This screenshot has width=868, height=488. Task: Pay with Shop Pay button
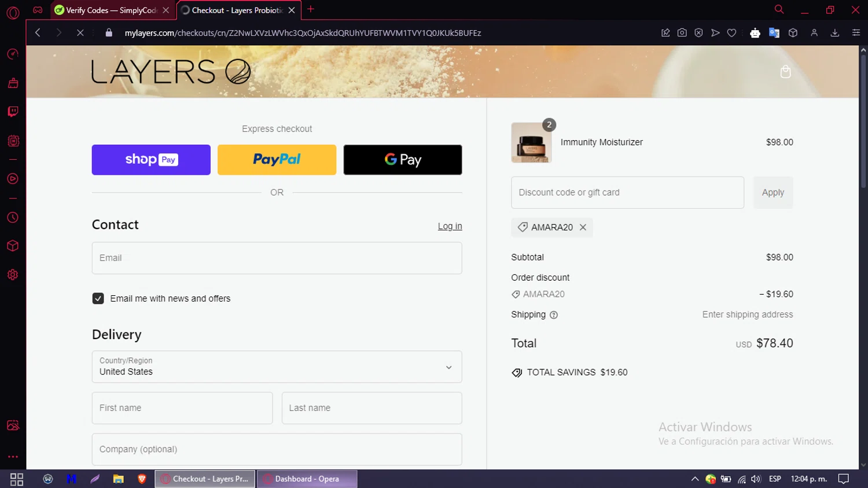coord(151,160)
